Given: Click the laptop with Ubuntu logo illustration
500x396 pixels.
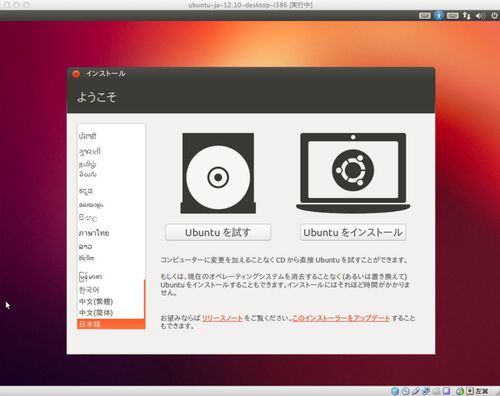Looking at the screenshot, I should point(353,173).
